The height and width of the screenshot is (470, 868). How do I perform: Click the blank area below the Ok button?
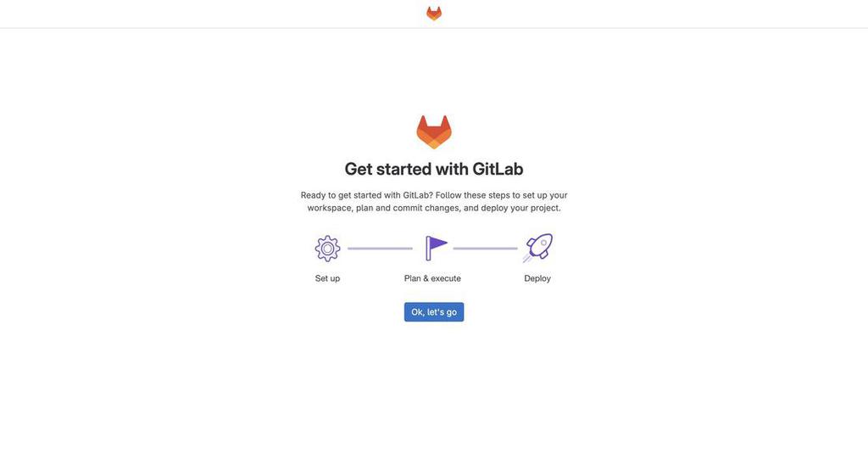[x=434, y=388]
